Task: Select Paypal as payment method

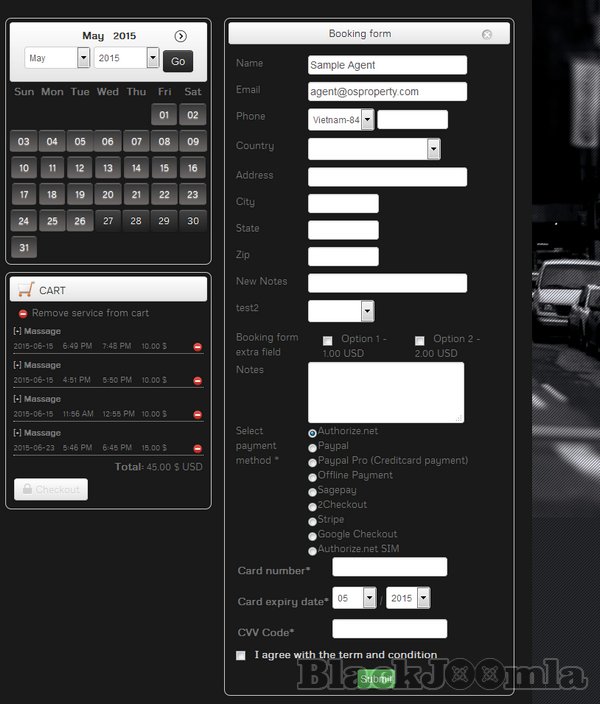Action: (x=313, y=448)
